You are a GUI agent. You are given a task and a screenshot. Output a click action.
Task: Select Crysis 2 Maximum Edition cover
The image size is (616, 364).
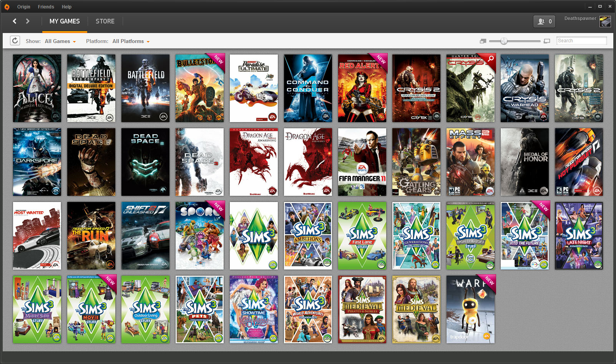416,88
